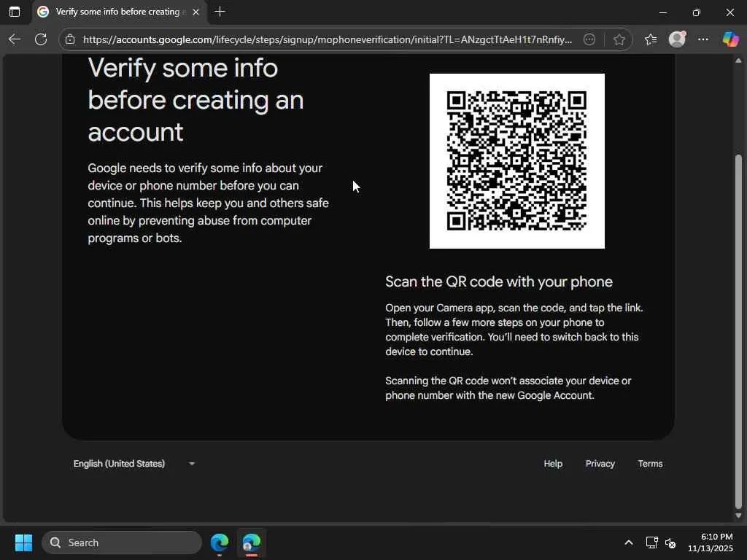Image resolution: width=747 pixels, height=560 pixels.
Task: Minimize the browser window
Action: (662, 12)
